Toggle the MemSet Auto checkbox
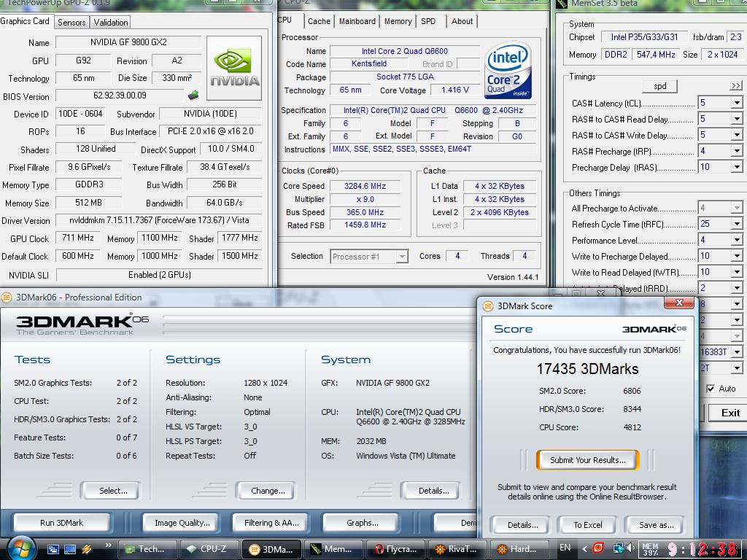This screenshot has width=747, height=560. [x=711, y=389]
